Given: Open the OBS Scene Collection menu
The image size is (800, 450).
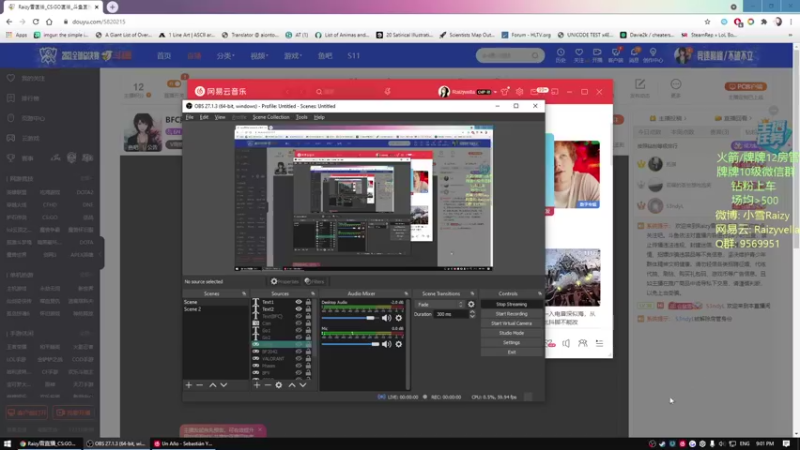Looking at the screenshot, I should [x=271, y=117].
